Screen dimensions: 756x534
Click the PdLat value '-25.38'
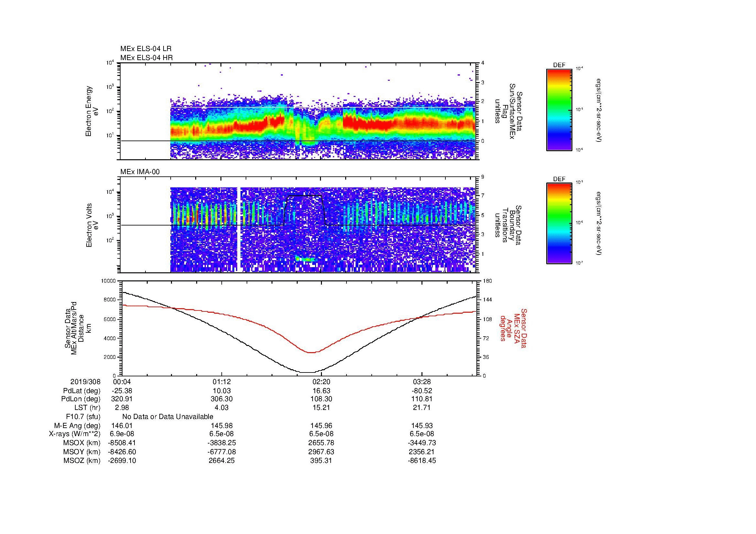pos(122,391)
